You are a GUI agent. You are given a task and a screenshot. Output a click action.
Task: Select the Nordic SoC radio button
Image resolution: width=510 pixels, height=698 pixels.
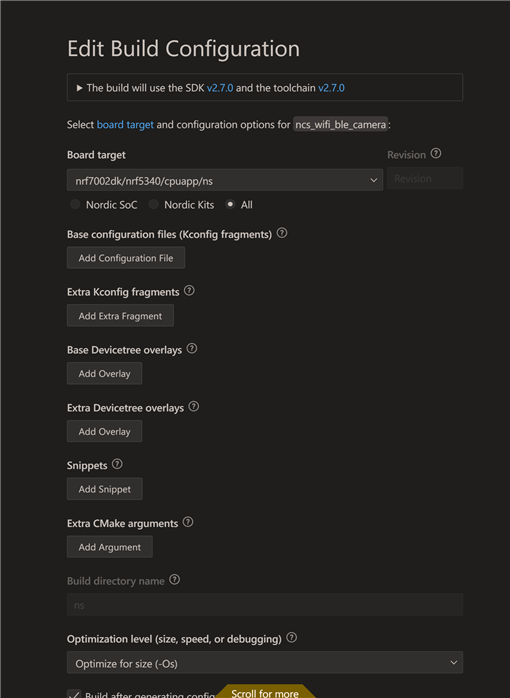[75, 204]
